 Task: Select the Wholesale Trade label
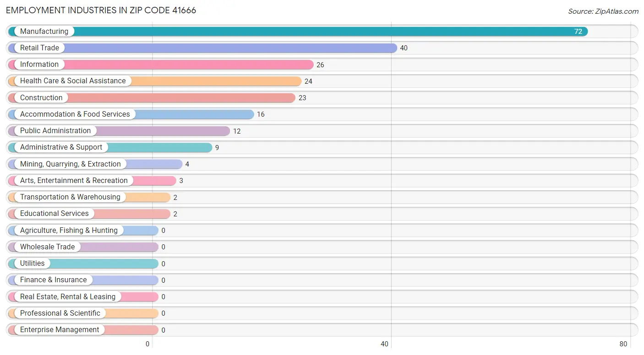pyautogui.click(x=47, y=247)
